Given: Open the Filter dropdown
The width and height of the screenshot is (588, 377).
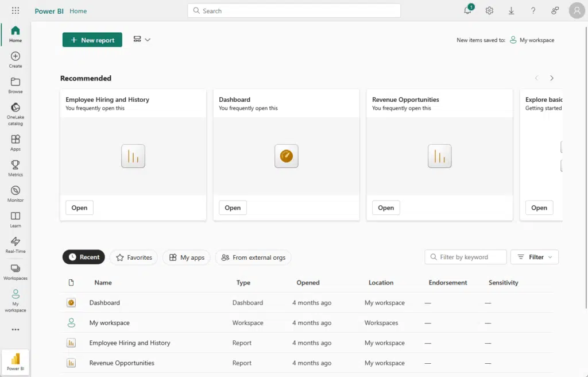Looking at the screenshot, I should click(535, 257).
